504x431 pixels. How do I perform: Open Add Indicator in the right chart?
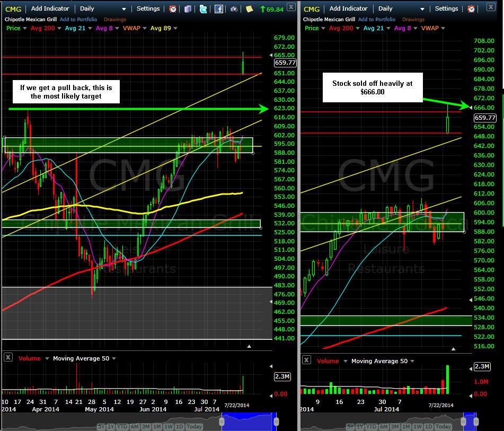348,8
